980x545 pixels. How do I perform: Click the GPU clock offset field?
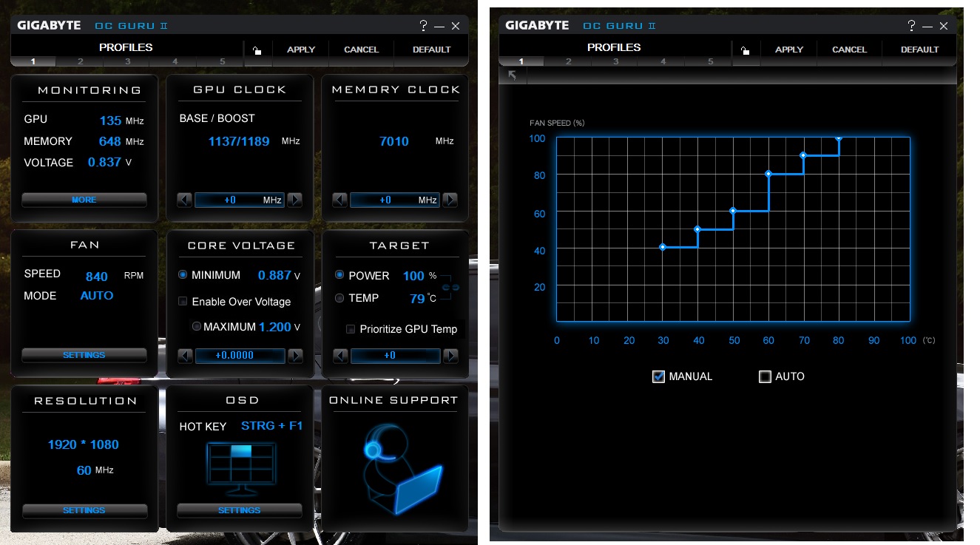pyautogui.click(x=240, y=200)
